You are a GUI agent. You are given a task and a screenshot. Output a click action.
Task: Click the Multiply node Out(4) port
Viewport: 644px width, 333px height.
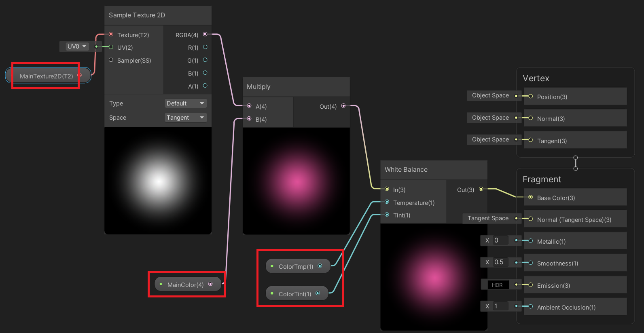tap(343, 106)
